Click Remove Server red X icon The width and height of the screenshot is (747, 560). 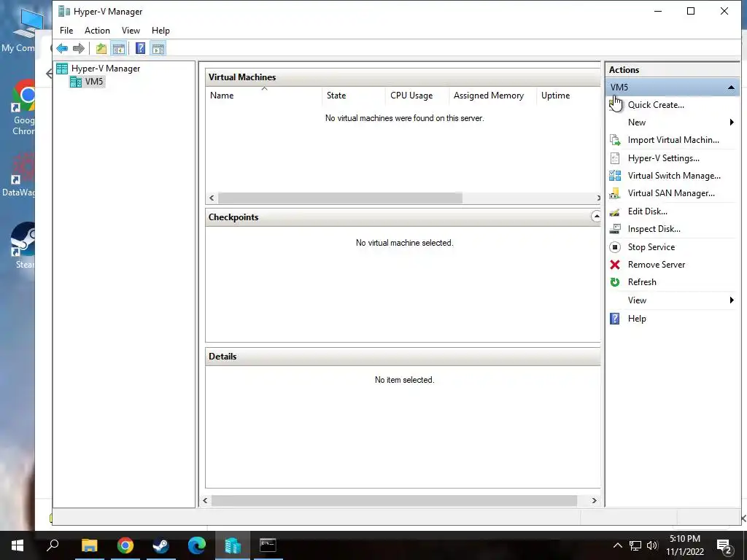615,265
